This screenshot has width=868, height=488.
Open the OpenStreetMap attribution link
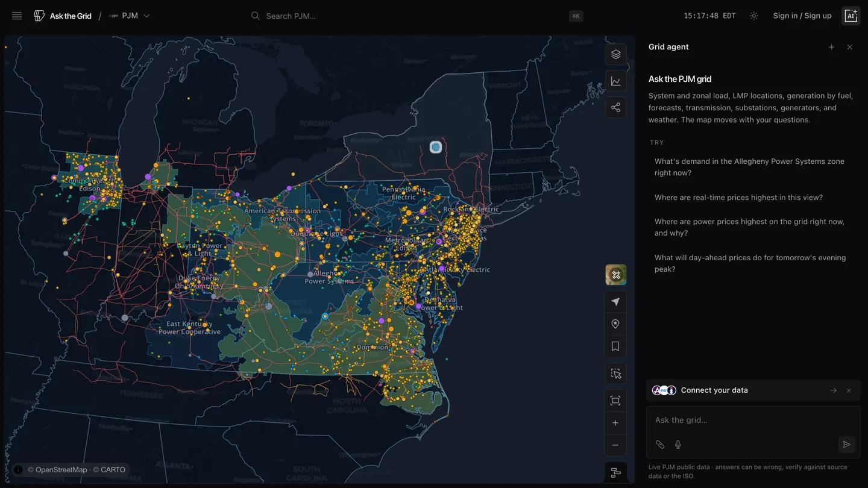[57, 470]
